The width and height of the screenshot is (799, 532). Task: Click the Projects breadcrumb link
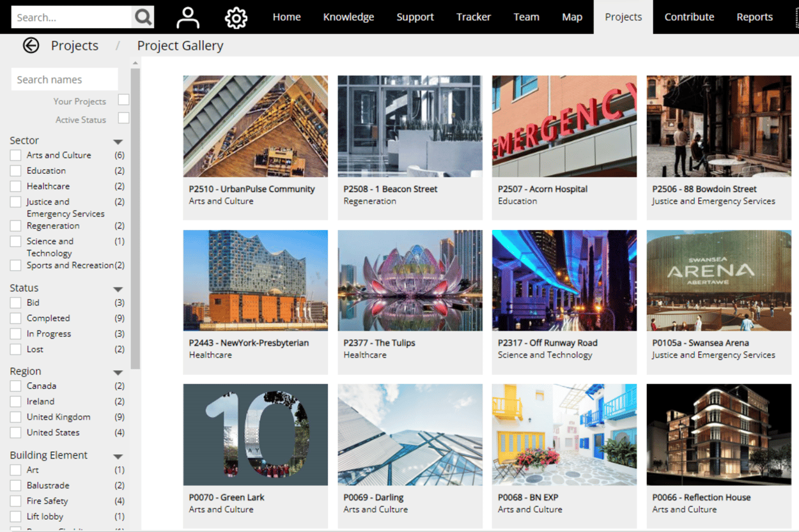tap(75, 45)
